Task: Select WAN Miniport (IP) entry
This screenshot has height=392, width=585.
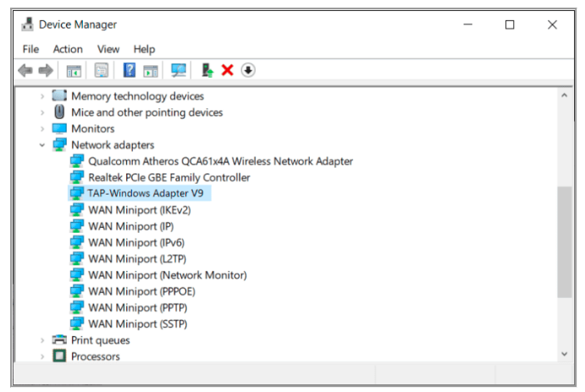Action: (130, 226)
